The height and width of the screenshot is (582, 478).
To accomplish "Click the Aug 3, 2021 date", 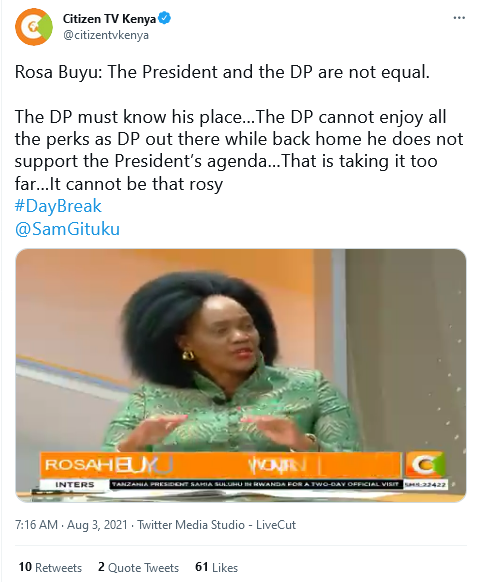I will click(x=97, y=525).
